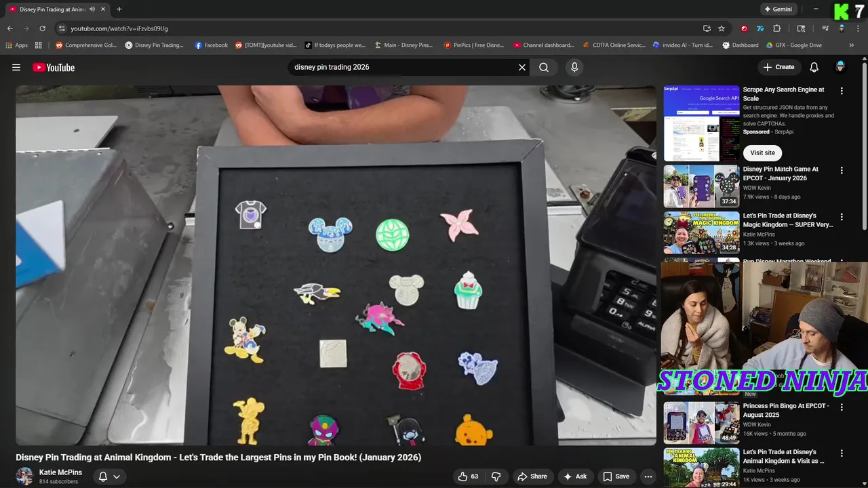Open the notifications bell in the YouTube header
Image resolution: width=868 pixels, height=488 pixels.
point(814,67)
